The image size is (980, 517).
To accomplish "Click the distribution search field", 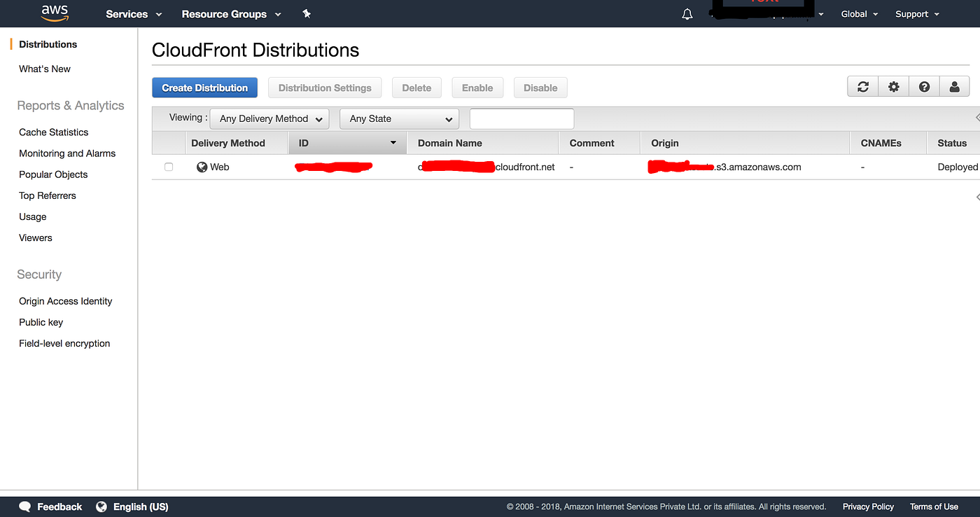I will tap(521, 118).
